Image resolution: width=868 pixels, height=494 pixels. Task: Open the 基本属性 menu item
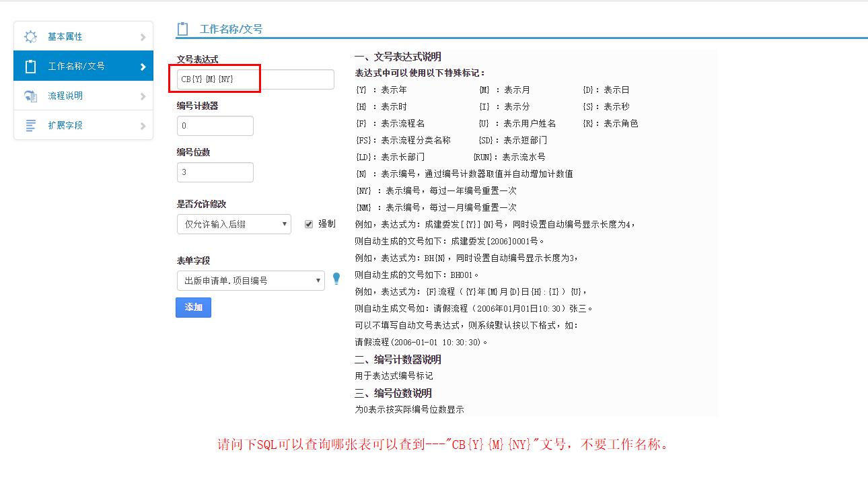(x=83, y=36)
